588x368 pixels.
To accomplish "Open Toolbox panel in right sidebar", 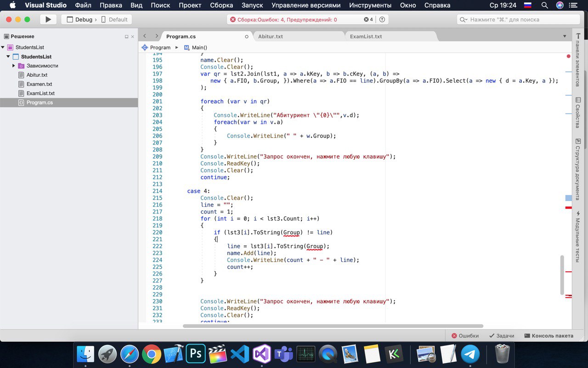I will point(578,60).
